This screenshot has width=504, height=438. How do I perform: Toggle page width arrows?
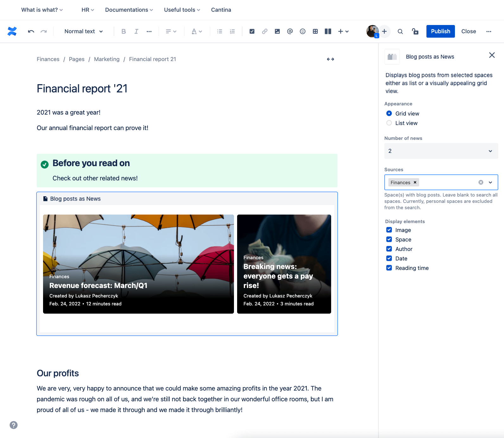click(331, 59)
